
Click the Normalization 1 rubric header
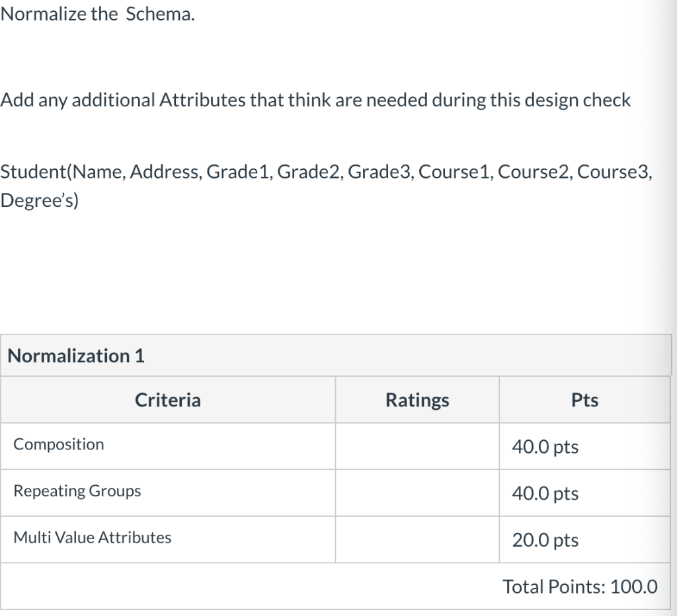coord(77,356)
